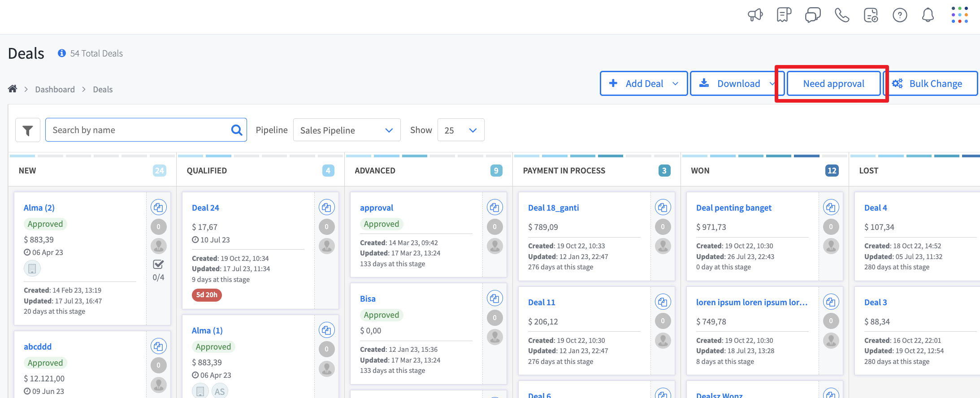Click copy icon on Deal 11 card
Viewport: 980px width, 398px height.
pyautogui.click(x=663, y=302)
